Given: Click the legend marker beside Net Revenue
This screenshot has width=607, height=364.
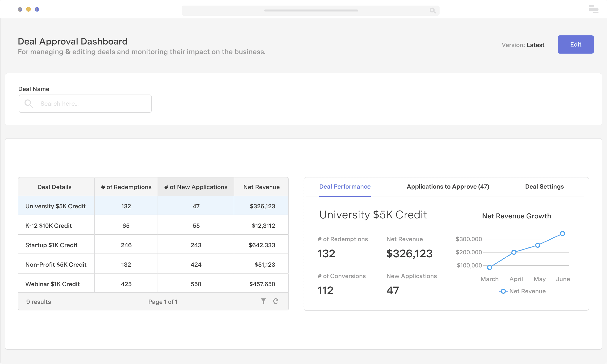Looking at the screenshot, I should pyautogui.click(x=503, y=291).
